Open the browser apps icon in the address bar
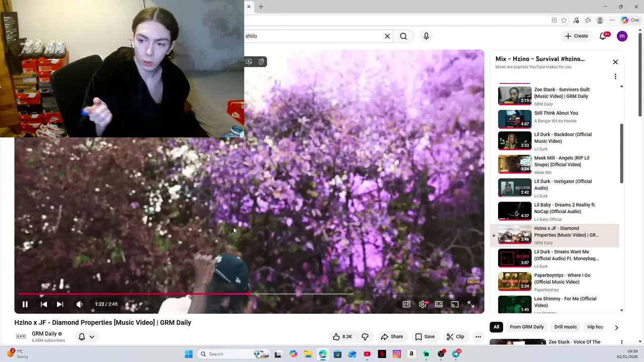This screenshot has width=644, height=362. 554,20
